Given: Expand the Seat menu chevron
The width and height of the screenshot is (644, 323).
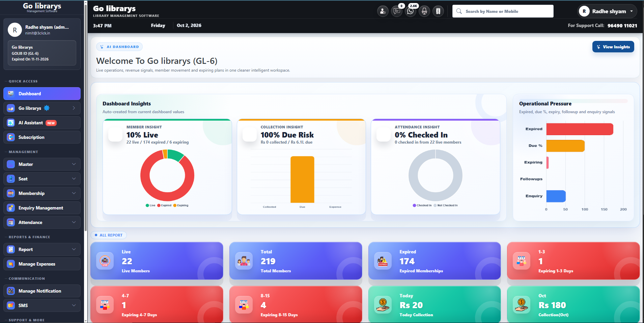Looking at the screenshot, I should point(74,179).
